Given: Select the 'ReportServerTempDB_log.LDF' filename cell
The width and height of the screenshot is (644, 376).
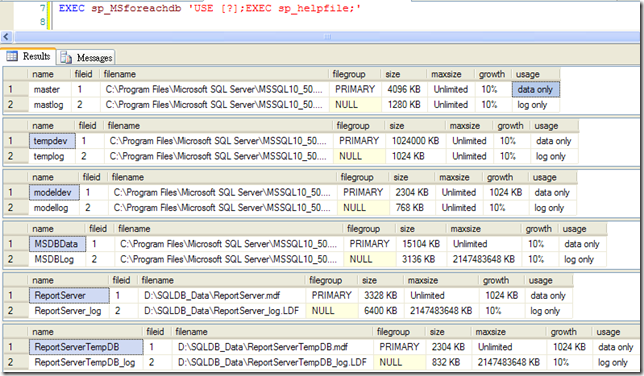Looking at the screenshot, I should [272, 362].
